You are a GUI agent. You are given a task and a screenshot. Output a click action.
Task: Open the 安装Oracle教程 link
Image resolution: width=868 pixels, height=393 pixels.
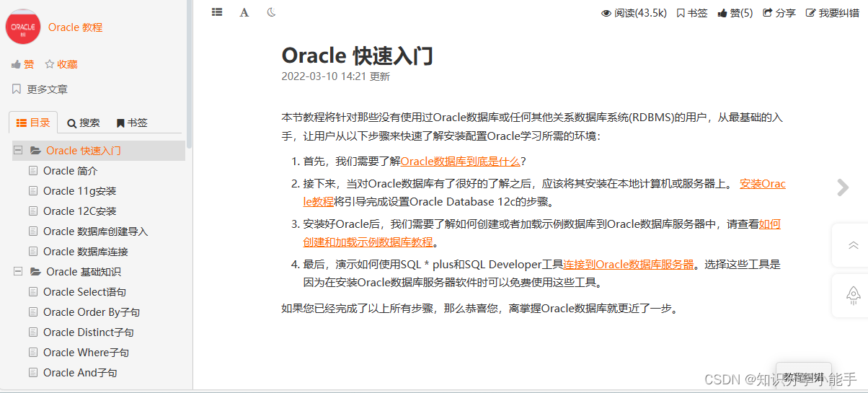762,184
